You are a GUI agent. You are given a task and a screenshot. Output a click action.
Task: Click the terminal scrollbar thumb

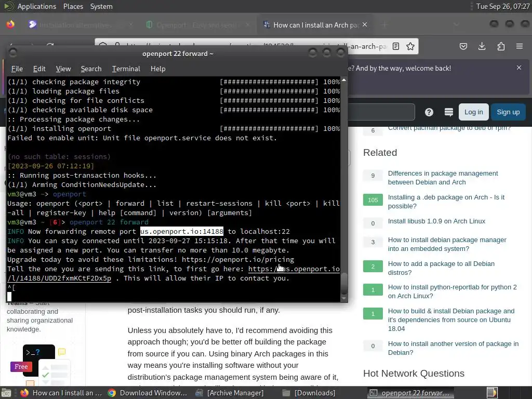click(x=344, y=283)
